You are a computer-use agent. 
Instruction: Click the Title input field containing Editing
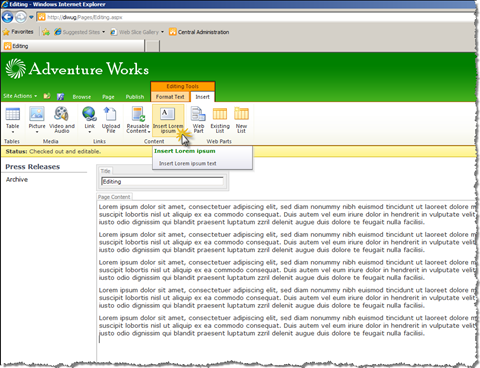click(162, 181)
